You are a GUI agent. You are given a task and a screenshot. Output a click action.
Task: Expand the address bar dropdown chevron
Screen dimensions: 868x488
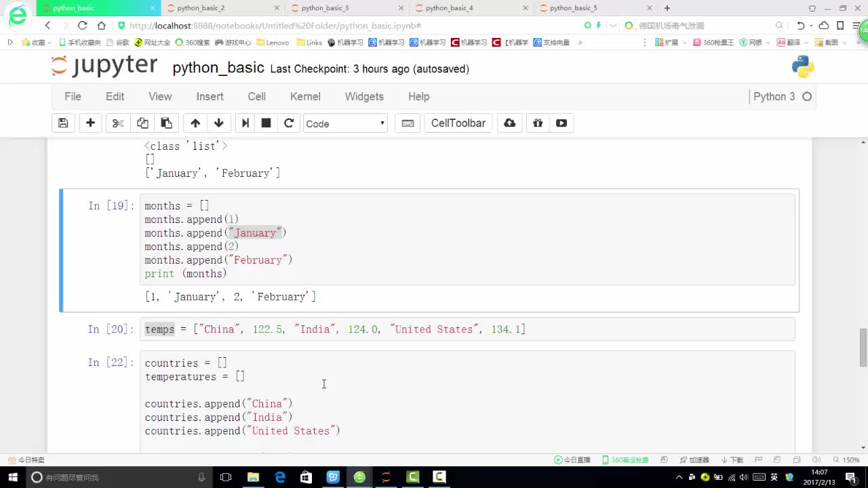click(613, 26)
